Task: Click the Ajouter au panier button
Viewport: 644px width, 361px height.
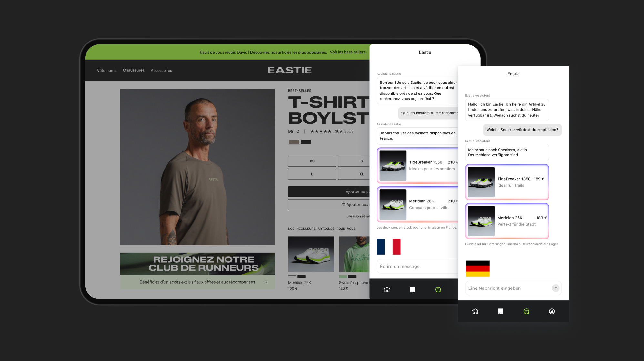Action: (x=329, y=192)
